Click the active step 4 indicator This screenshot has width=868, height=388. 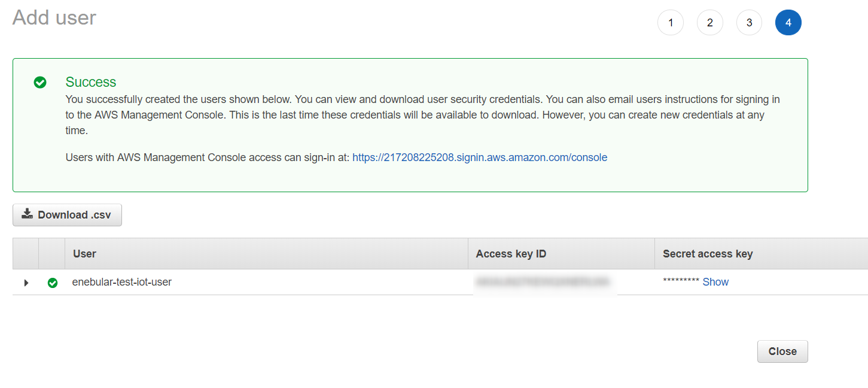[788, 23]
